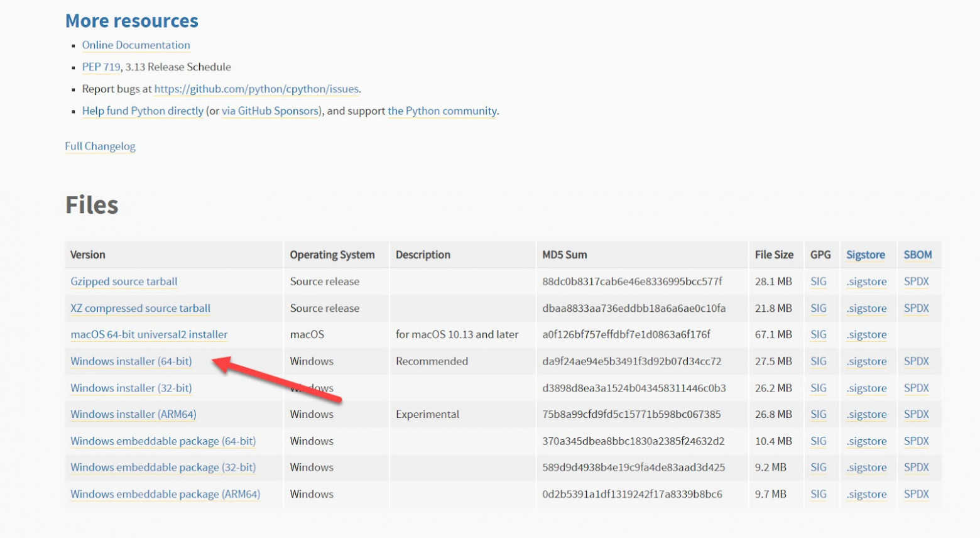The width and height of the screenshot is (980, 538).
Task: Open Windows embeddable package (ARM64) link
Action: pos(165,495)
